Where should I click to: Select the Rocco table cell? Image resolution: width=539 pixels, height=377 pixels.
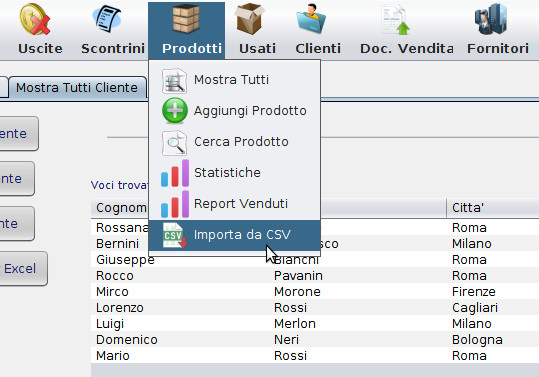click(114, 276)
